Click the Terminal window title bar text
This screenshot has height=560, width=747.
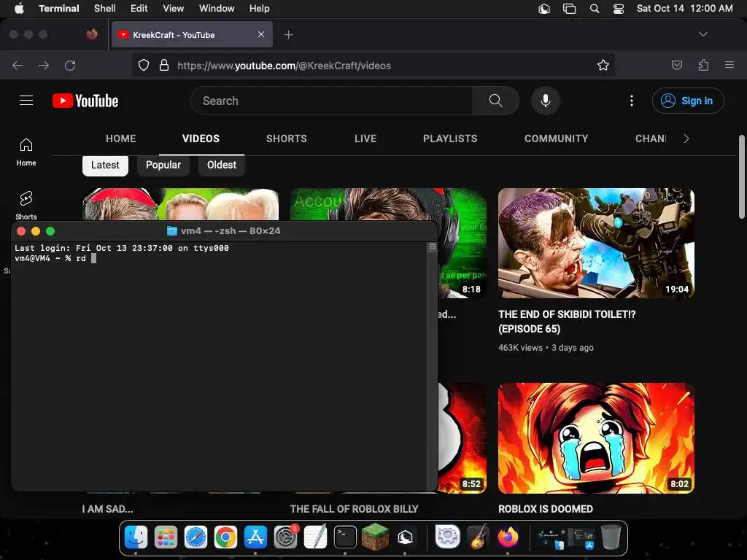point(231,231)
